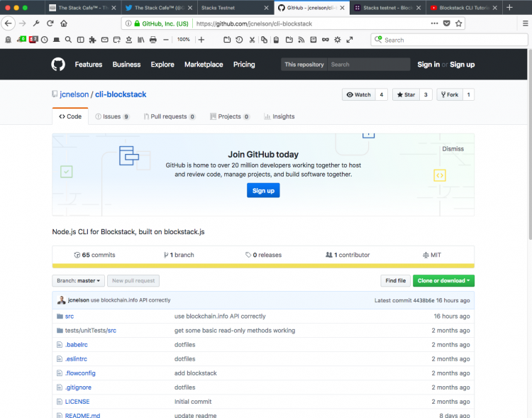Expand the Clone or download dropdown
The width and height of the screenshot is (532, 418).
pyautogui.click(x=443, y=281)
